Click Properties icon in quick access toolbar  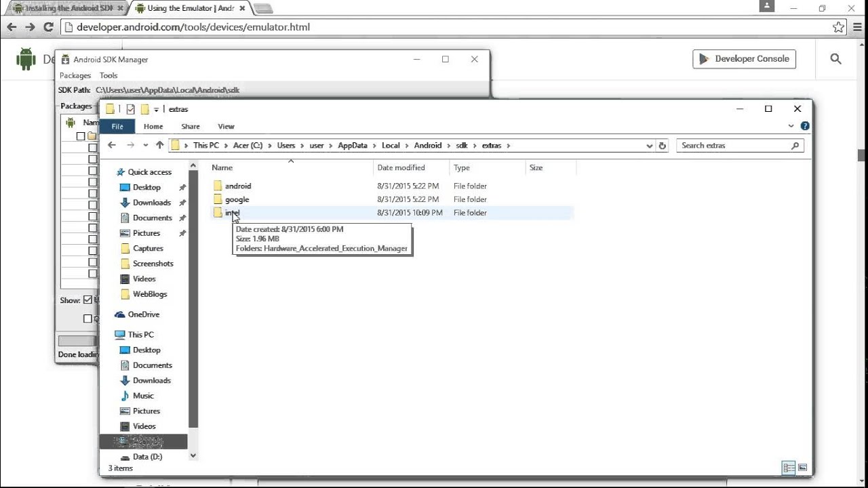click(x=130, y=109)
